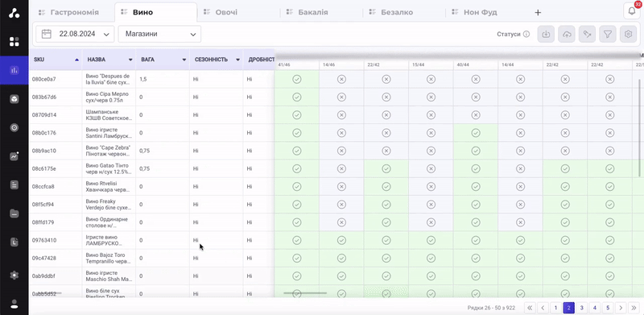Open the user profile icon in sidebar
644x315 pixels.
(14, 304)
